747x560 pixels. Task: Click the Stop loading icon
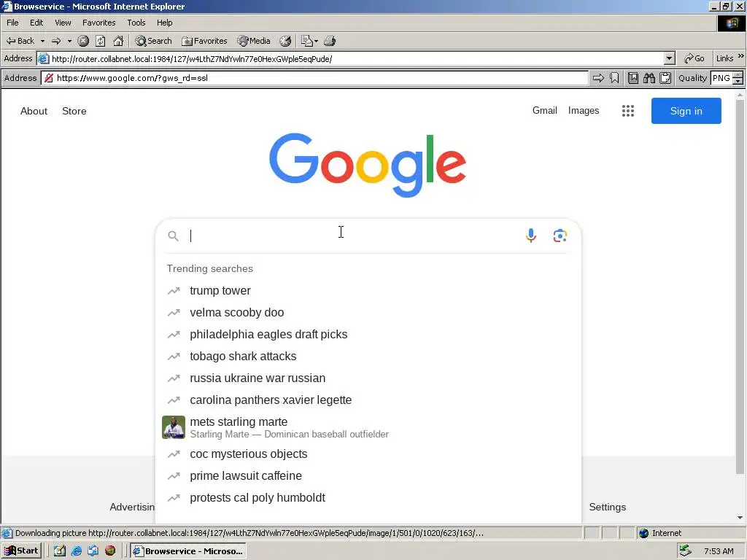(x=83, y=41)
